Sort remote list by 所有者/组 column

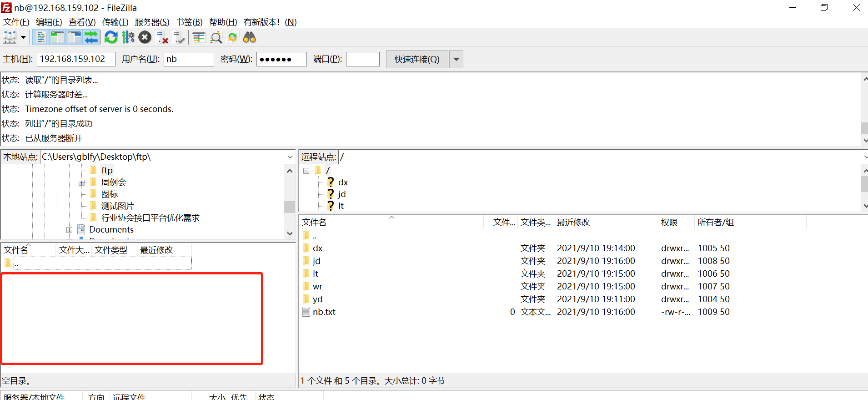click(x=750, y=223)
